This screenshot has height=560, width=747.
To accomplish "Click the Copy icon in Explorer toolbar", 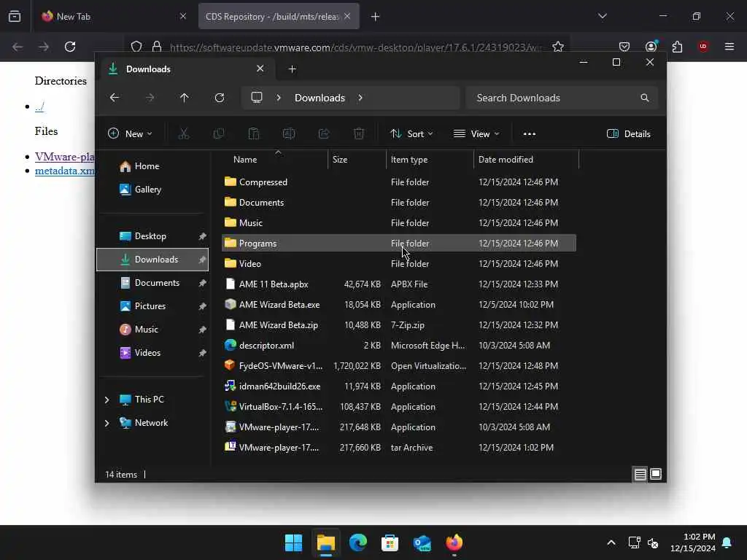I will point(219,134).
